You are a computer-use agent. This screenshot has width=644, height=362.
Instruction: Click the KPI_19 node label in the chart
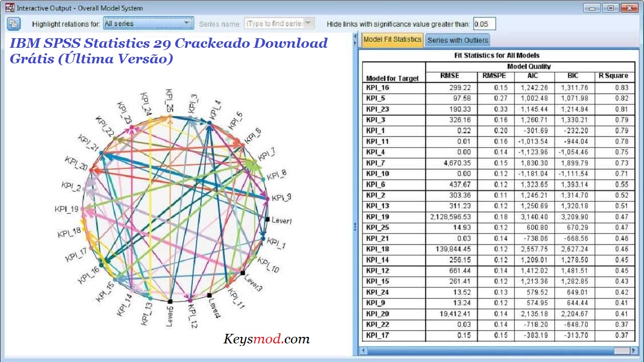click(66, 209)
